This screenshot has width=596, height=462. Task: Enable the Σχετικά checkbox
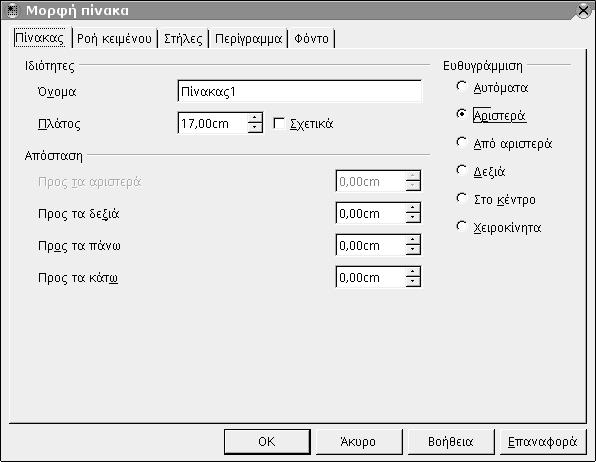pyautogui.click(x=279, y=123)
